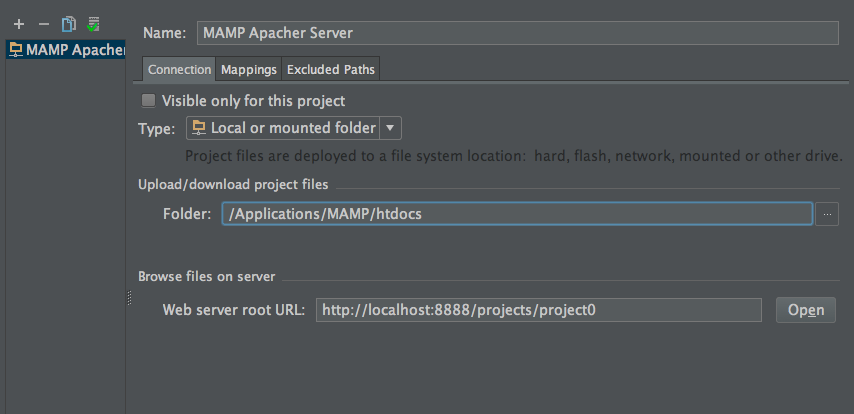Click the panel splitter handle
This screenshot has height=414, width=854.
tap(130, 298)
